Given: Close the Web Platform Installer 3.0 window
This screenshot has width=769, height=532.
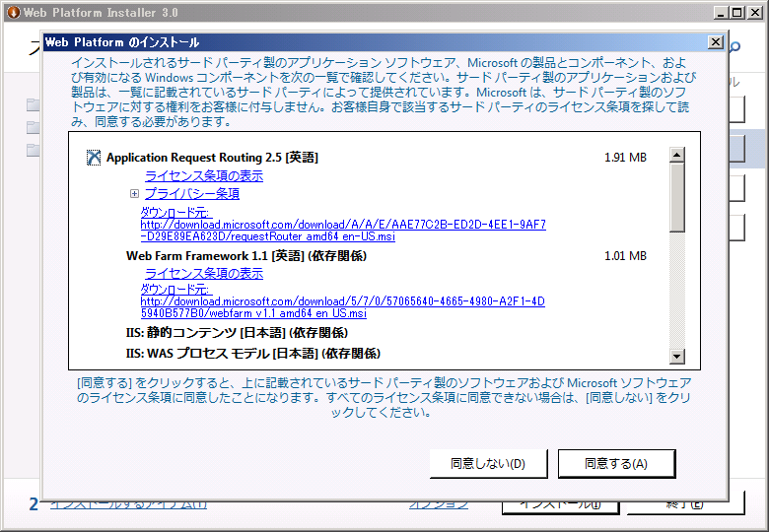Looking at the screenshot, I should click(755, 13).
